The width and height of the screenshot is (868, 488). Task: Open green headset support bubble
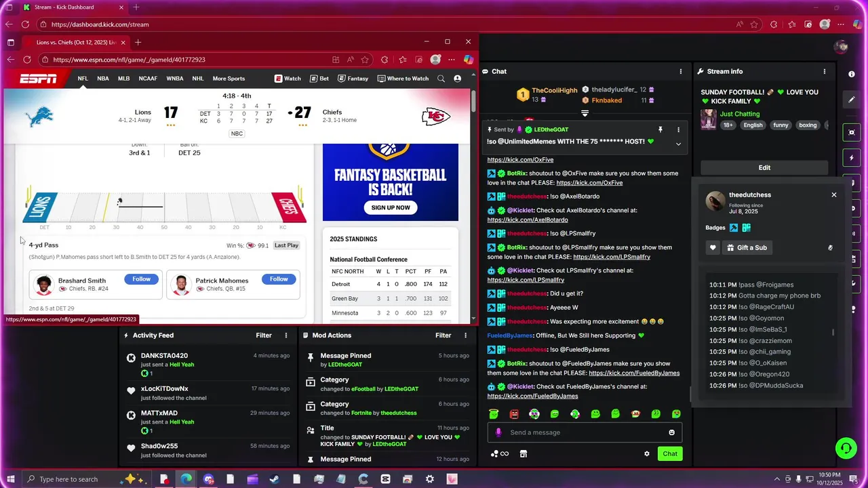(x=846, y=448)
